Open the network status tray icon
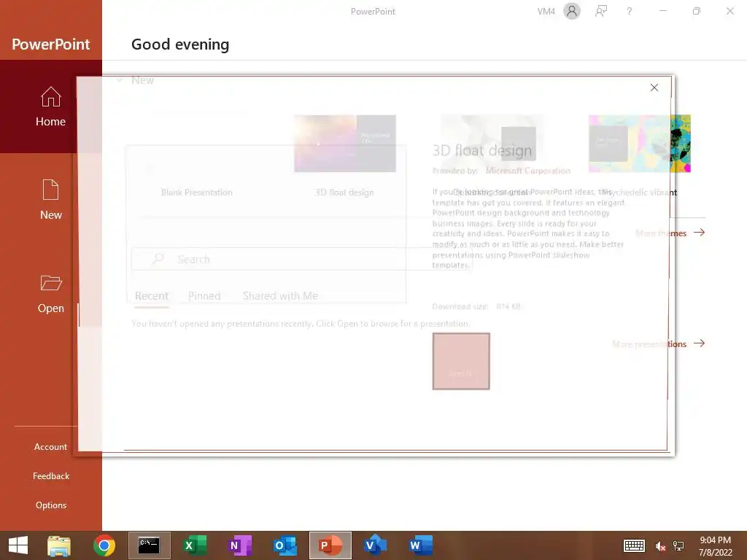747x560 pixels. pos(678,545)
